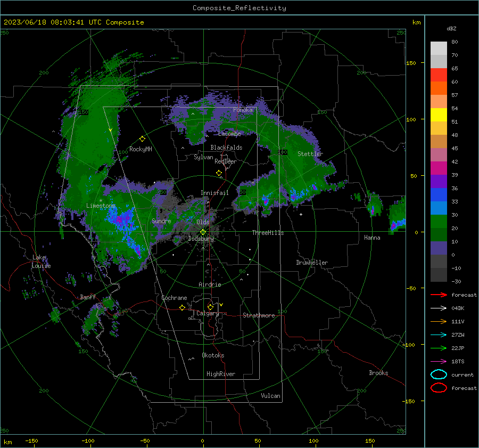Image resolution: width=479 pixels, height=448 pixels.
Task: Click the Innisfail label
Action: (214, 193)
